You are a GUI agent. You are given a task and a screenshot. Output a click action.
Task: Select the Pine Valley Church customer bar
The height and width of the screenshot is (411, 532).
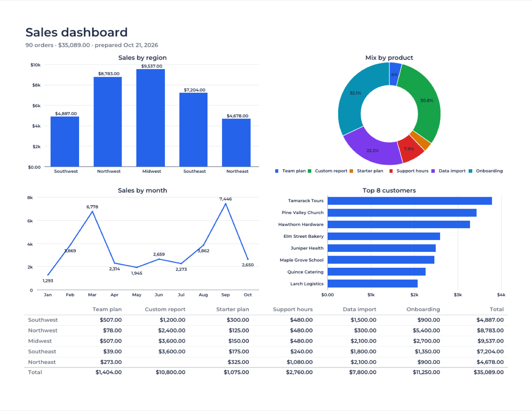[x=402, y=213]
